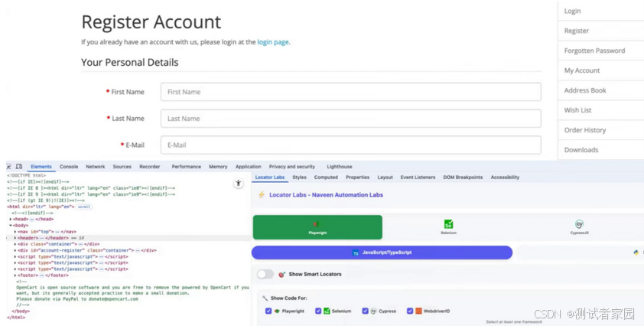The image size is (644, 326).
Task: Click the WebdriverIO logo next to its checkbox
Action: pyautogui.click(x=418, y=311)
